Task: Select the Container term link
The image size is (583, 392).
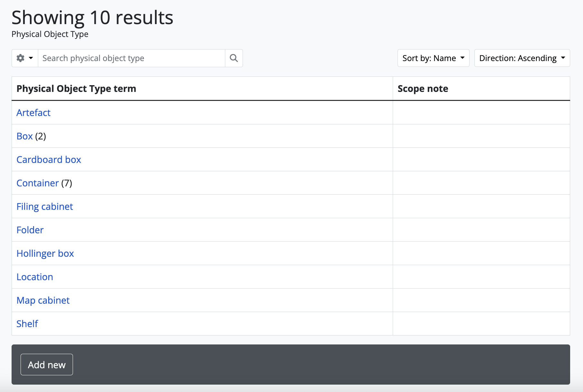Action: [38, 183]
